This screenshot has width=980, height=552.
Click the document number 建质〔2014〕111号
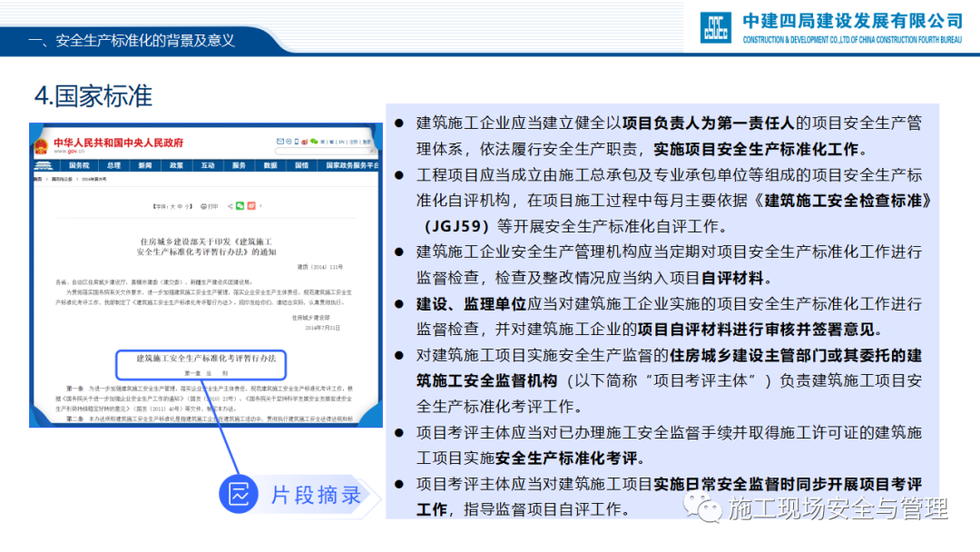click(320, 267)
